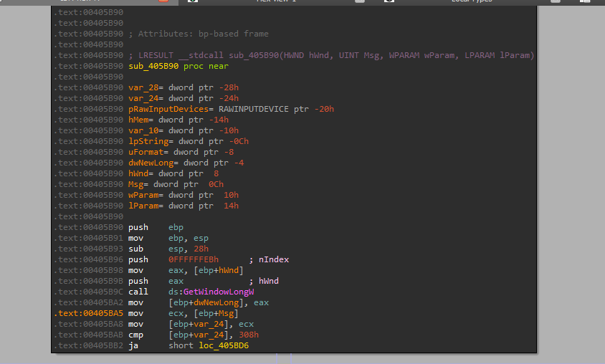605x364 pixels.
Task: Select [ebp+hWnd] operand in 'mov eax' line
Action: click(x=219, y=271)
